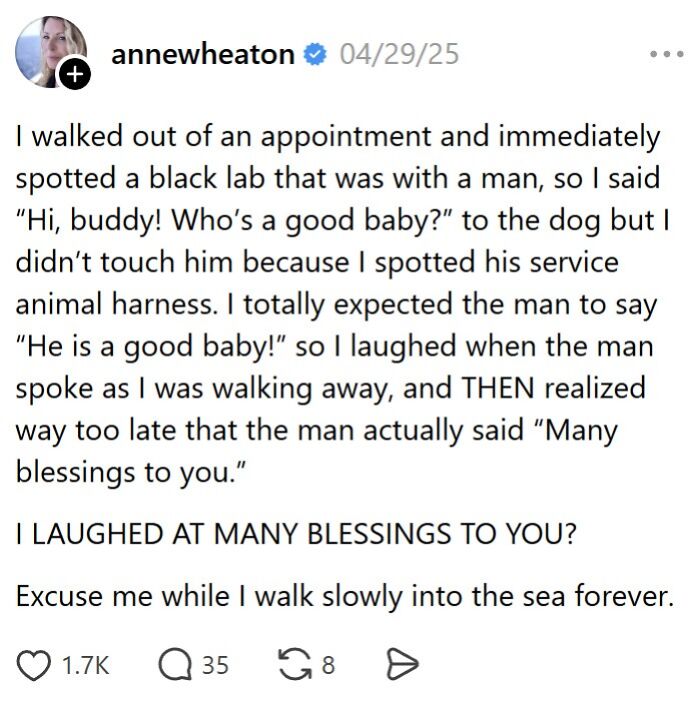Image resolution: width=700 pixels, height=701 pixels.
Task: Follow annewheaton using the plus badge
Action: (x=75, y=73)
